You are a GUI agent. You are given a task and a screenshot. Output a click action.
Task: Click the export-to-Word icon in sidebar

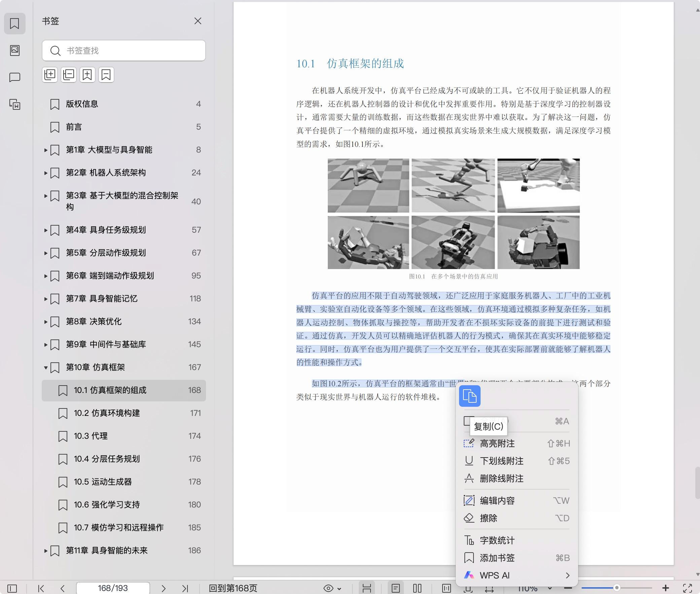click(x=14, y=105)
